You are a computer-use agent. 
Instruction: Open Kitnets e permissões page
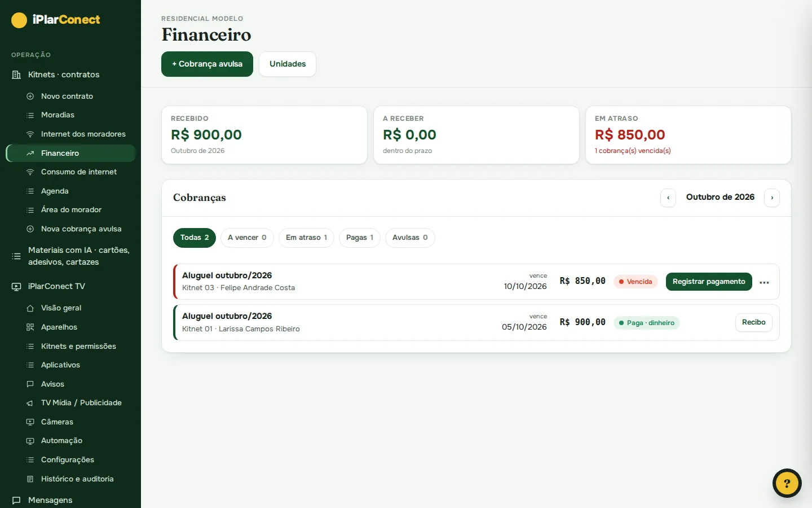[70, 346]
